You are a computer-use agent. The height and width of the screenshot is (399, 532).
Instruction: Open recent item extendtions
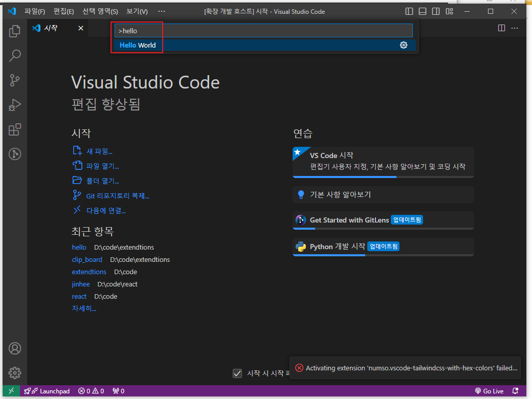89,272
